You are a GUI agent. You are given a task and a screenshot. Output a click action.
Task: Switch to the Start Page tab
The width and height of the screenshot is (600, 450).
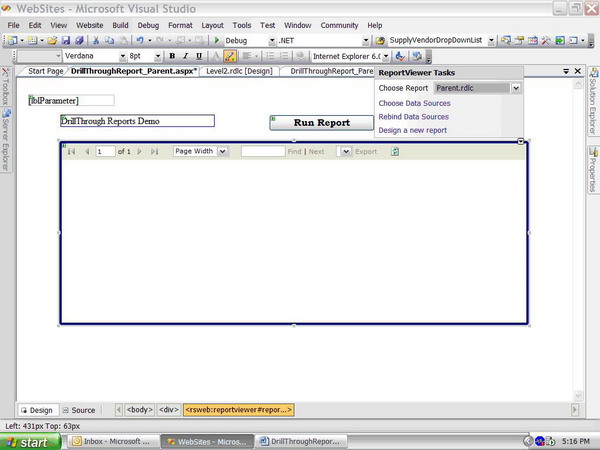coord(46,71)
